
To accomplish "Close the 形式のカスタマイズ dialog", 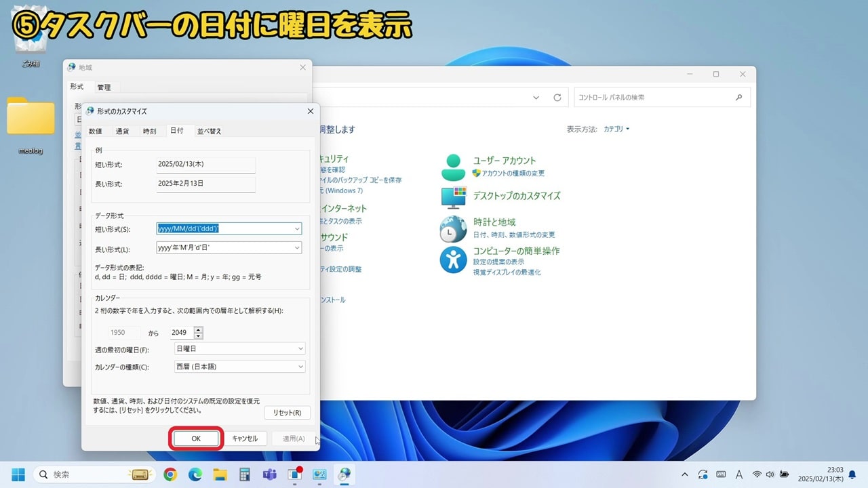I will coord(311,111).
